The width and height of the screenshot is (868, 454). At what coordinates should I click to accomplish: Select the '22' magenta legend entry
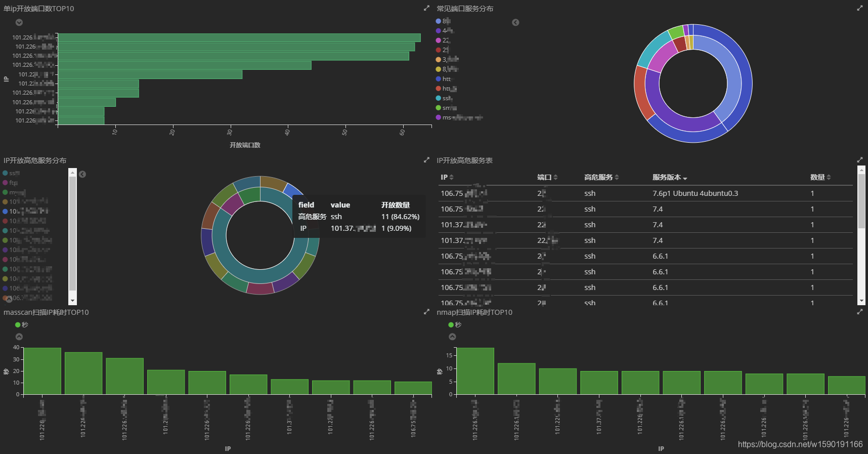pos(443,40)
